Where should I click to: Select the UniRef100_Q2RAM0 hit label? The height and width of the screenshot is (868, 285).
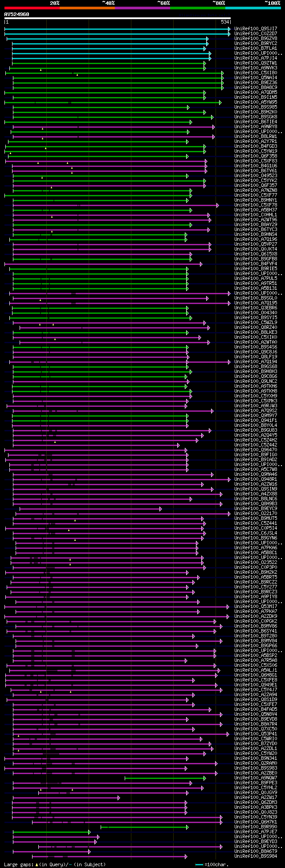click(x=256, y=763)
